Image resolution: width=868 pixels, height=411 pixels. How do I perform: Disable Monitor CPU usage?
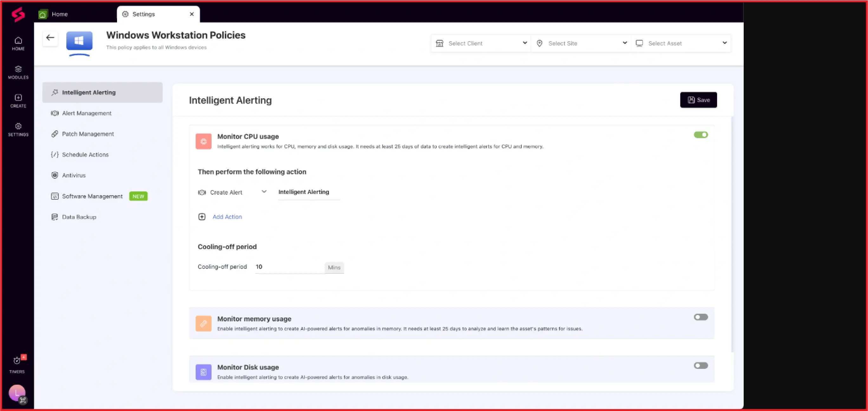[x=701, y=135]
